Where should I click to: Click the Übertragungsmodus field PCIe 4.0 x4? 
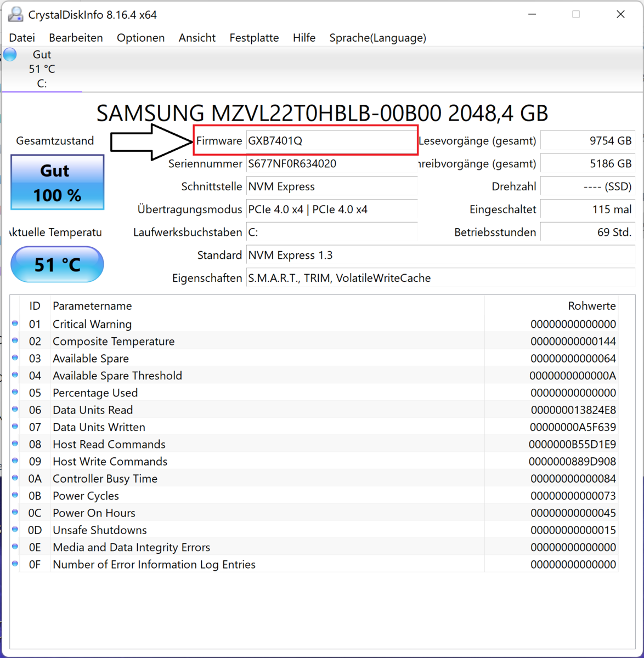(331, 209)
